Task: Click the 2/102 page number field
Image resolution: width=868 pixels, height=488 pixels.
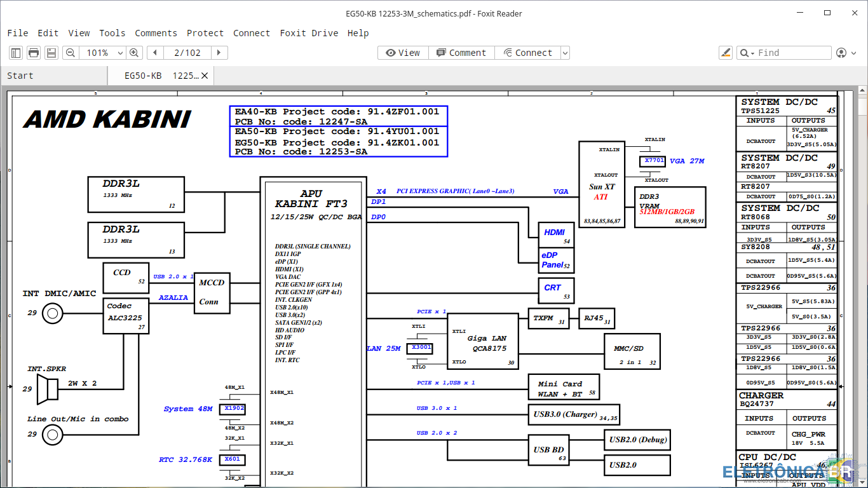Action: 187,53
